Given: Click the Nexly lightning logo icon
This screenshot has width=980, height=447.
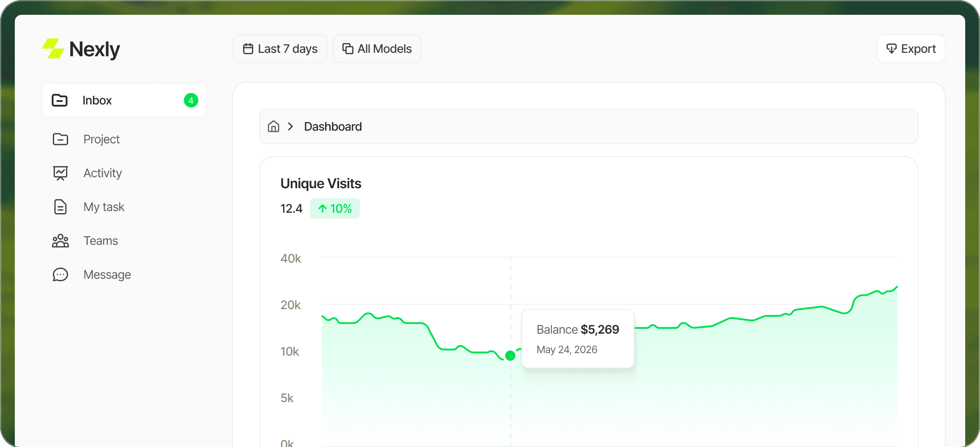Looking at the screenshot, I should coord(53,49).
